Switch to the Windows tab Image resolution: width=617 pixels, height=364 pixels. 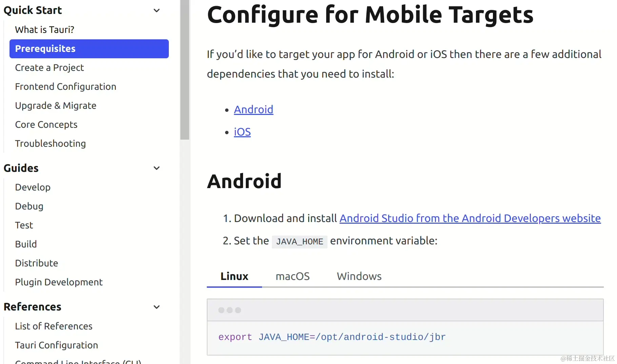[x=359, y=277]
